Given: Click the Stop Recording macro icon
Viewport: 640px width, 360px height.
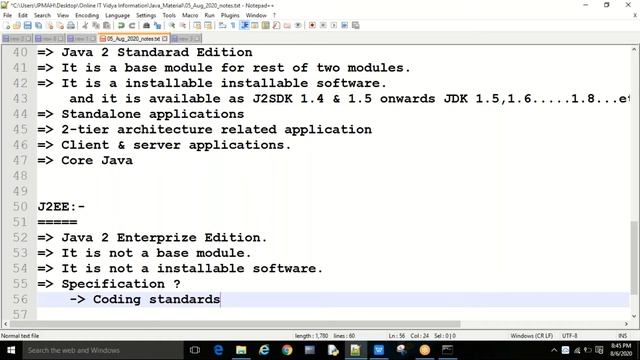Looking at the screenshot, I should 323,25.
